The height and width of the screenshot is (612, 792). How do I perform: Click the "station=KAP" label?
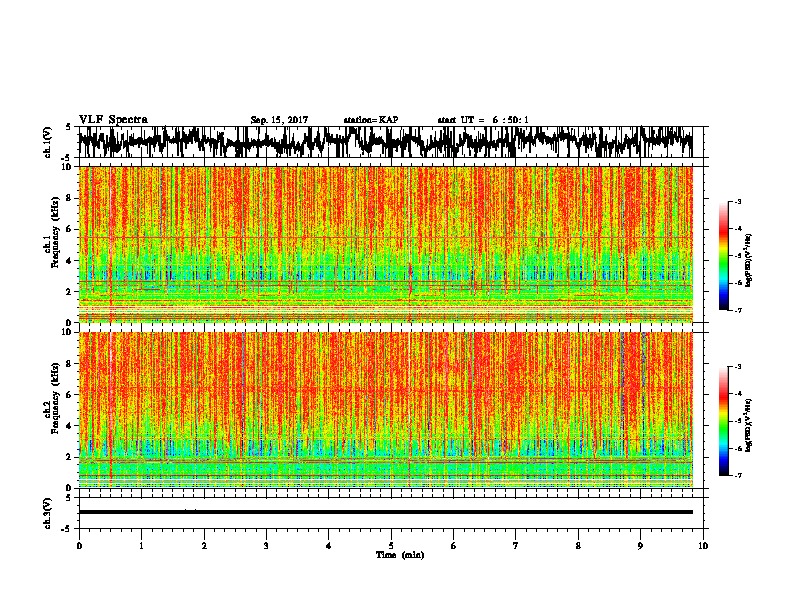coord(371,120)
